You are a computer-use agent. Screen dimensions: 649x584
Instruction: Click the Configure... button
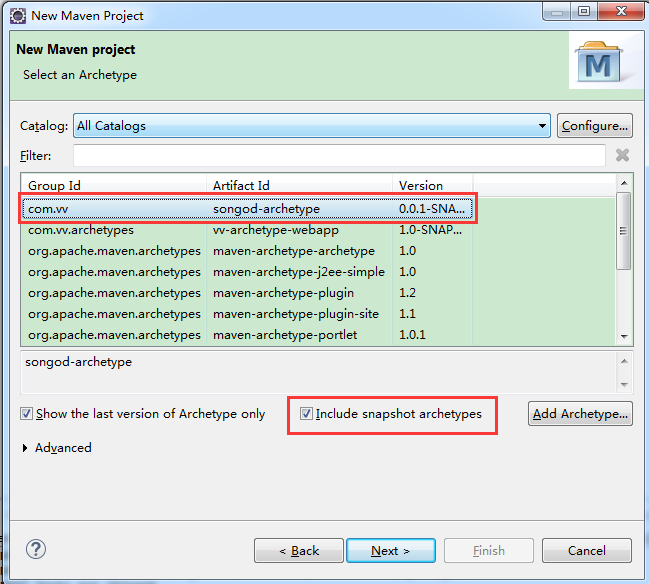point(594,125)
